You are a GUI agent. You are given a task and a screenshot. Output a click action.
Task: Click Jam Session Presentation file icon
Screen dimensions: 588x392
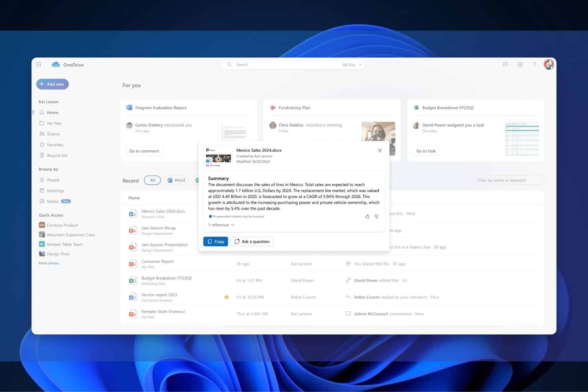(133, 247)
